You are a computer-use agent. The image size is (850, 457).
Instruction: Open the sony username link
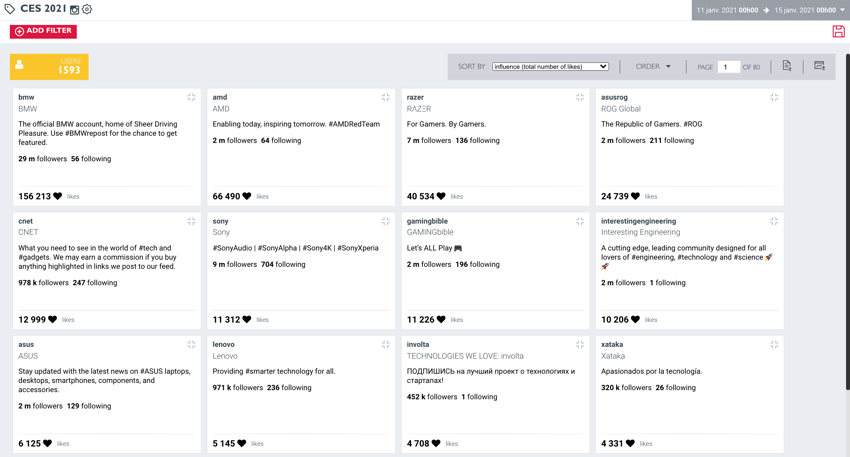(x=220, y=221)
